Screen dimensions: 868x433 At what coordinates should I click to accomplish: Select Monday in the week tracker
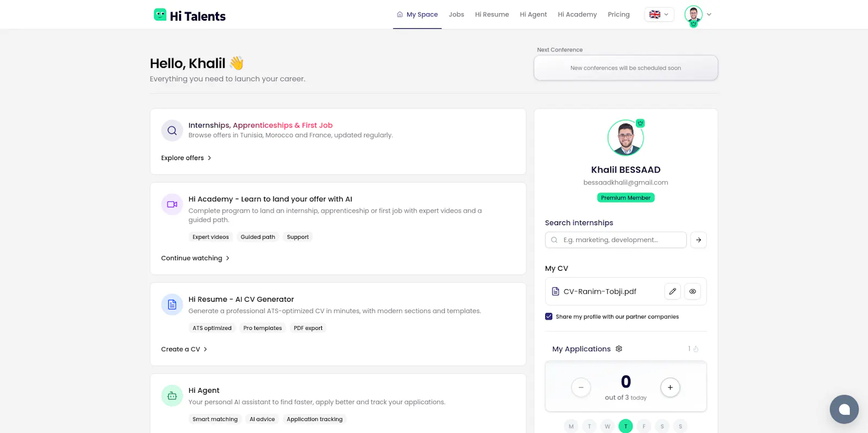pos(571,426)
